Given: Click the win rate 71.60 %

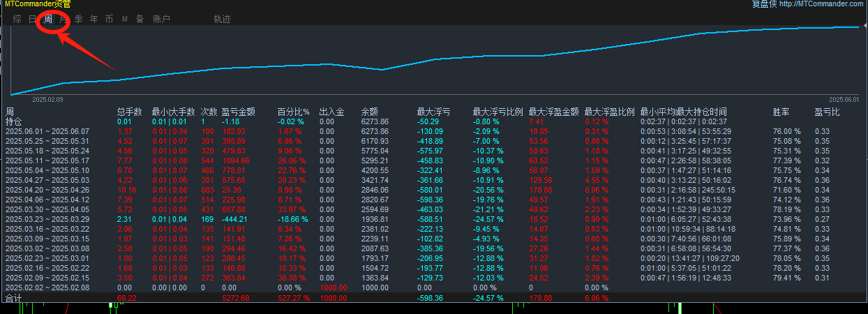Looking at the screenshot, I should (x=787, y=190).
